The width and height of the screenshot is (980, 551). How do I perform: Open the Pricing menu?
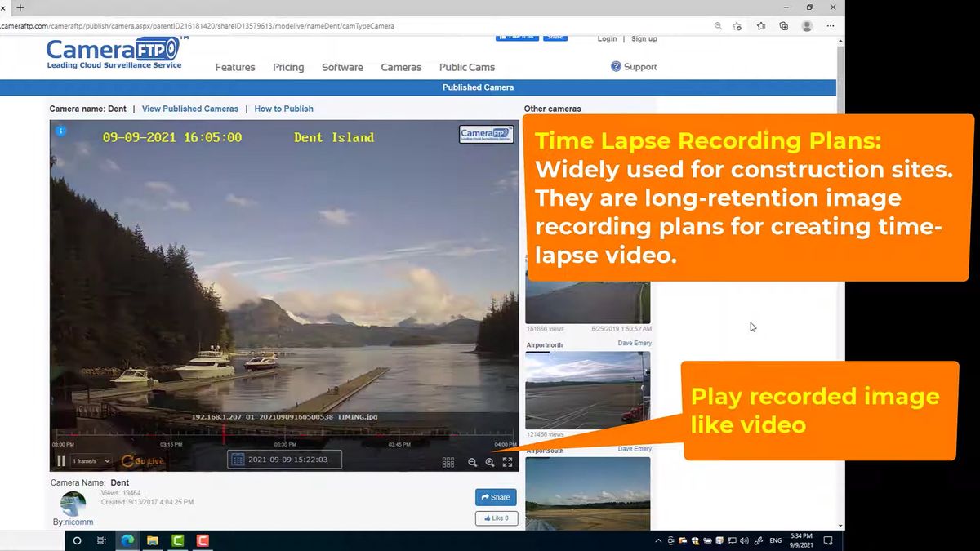pyautogui.click(x=288, y=67)
